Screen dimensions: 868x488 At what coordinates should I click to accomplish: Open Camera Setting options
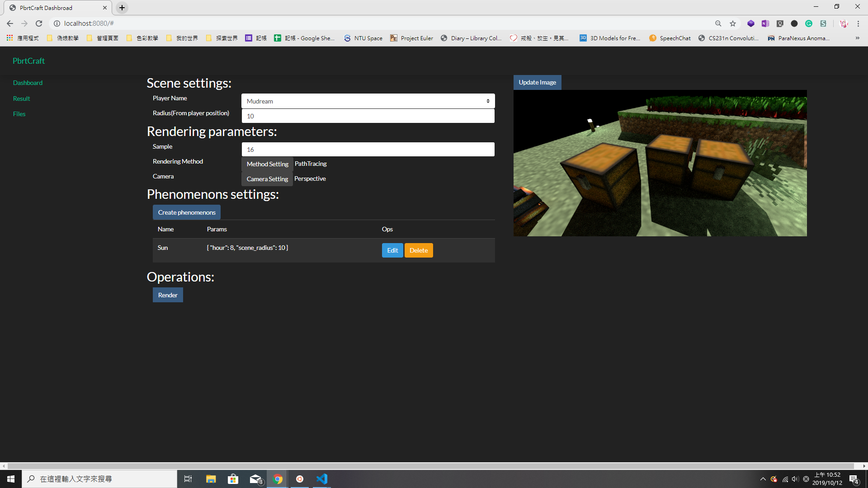267,179
